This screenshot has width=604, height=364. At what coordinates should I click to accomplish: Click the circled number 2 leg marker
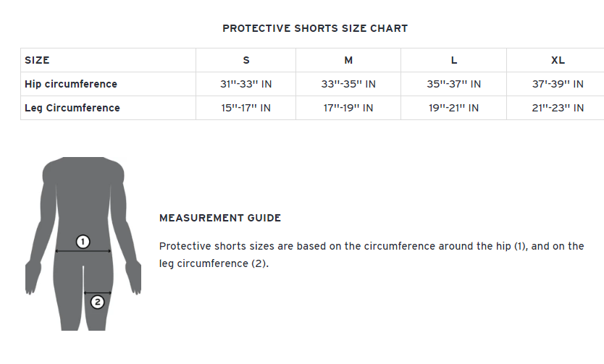tap(98, 302)
